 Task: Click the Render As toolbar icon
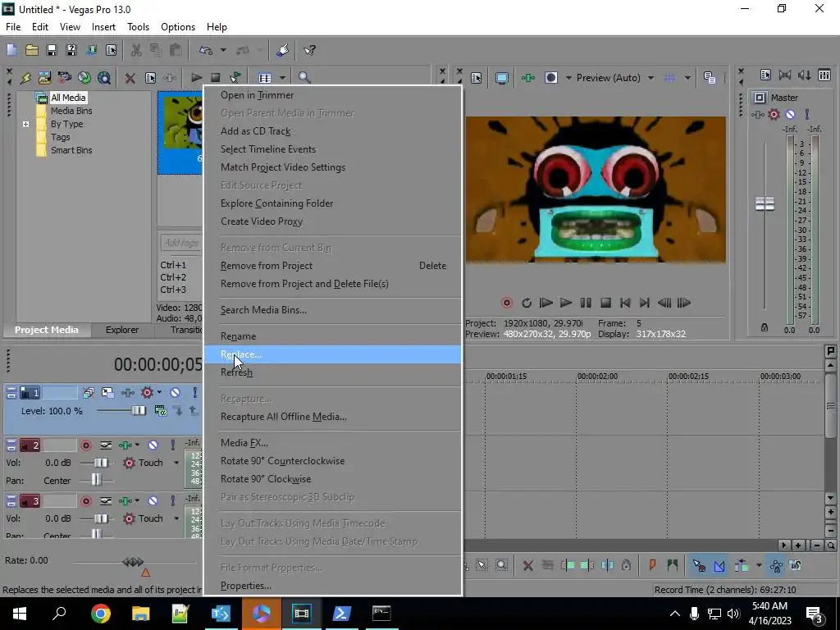(91, 50)
